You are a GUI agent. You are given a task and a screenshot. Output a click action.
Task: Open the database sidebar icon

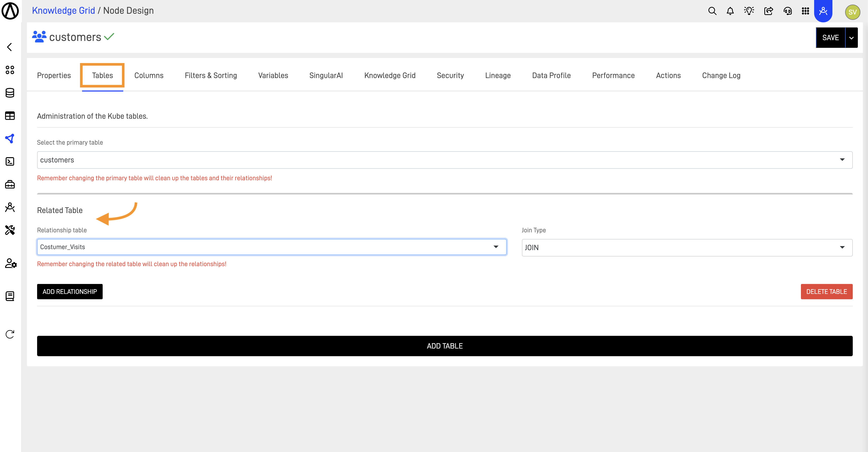[10, 93]
